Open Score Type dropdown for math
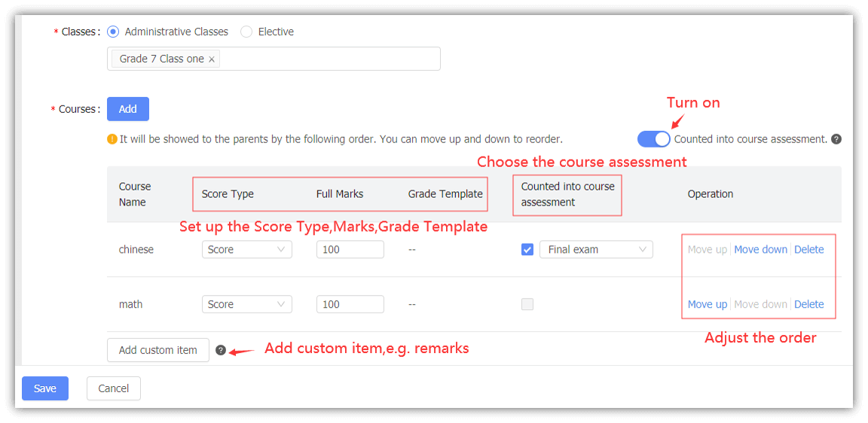 tap(246, 305)
